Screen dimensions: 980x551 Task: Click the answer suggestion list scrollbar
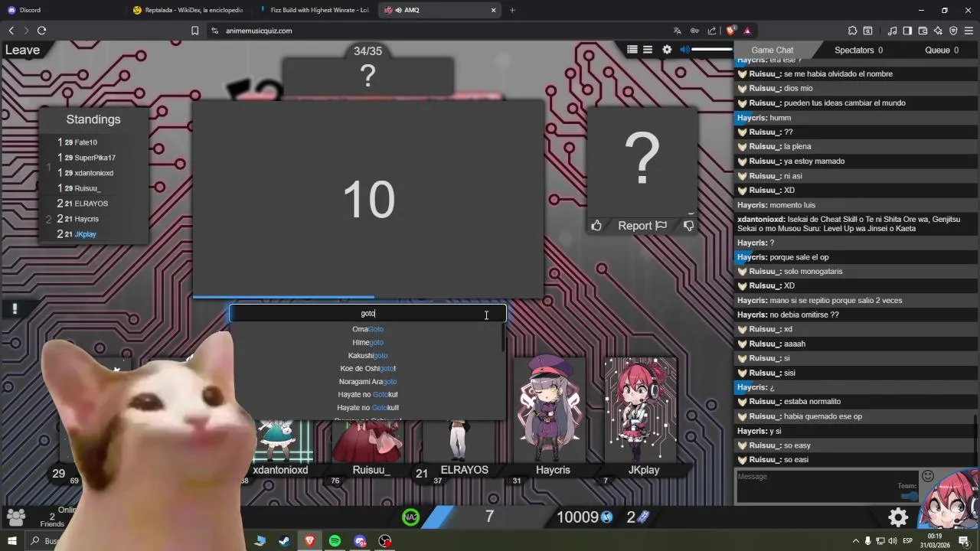(504, 337)
